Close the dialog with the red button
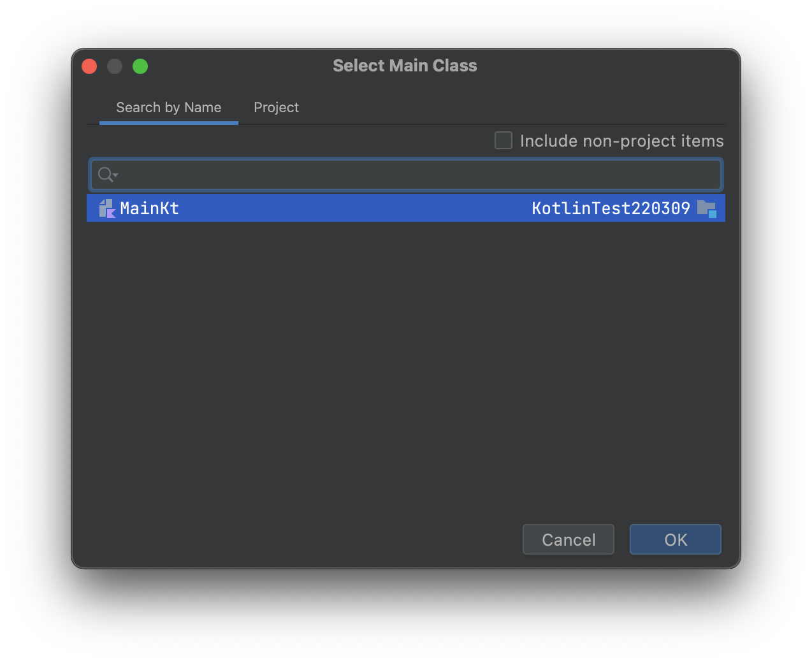The height and width of the screenshot is (663, 812). (89, 66)
